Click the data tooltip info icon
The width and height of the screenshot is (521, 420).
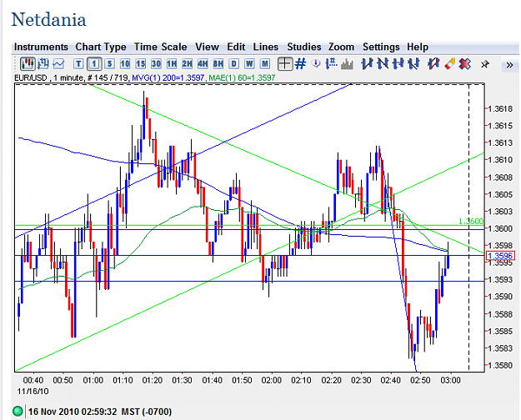click(316, 63)
